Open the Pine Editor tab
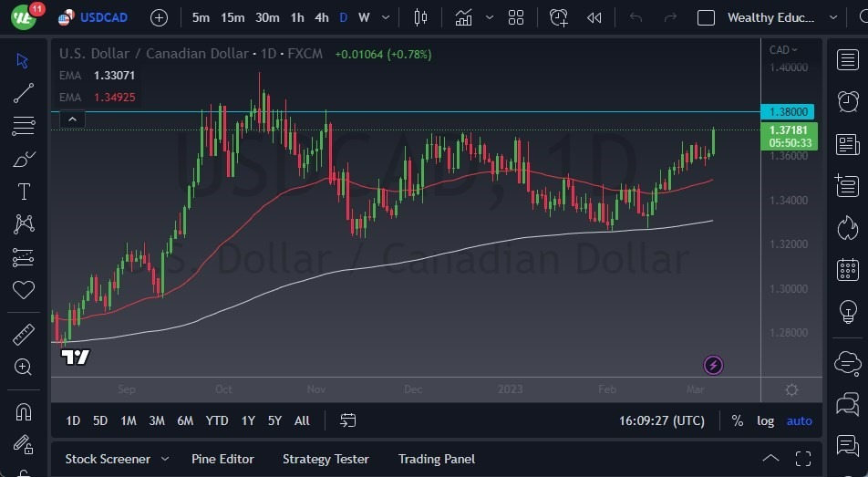The image size is (868, 477). [222, 460]
